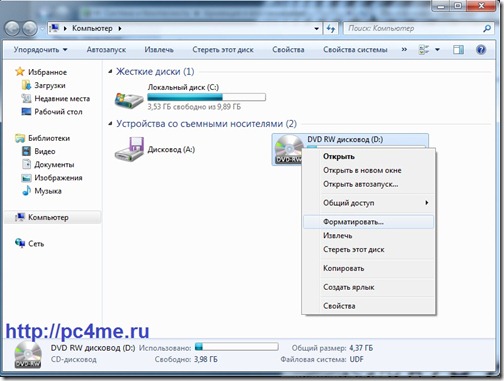Expand the Общий доступ submenu arrow

(426, 203)
